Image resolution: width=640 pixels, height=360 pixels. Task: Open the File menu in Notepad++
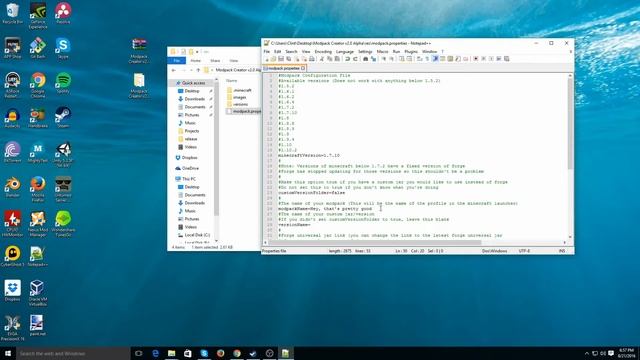pos(267,52)
